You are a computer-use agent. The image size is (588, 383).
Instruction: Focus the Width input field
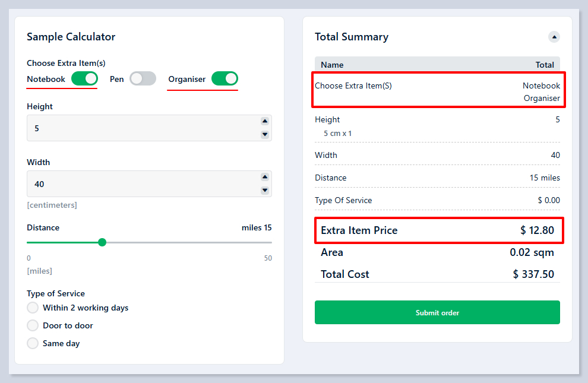click(143, 184)
